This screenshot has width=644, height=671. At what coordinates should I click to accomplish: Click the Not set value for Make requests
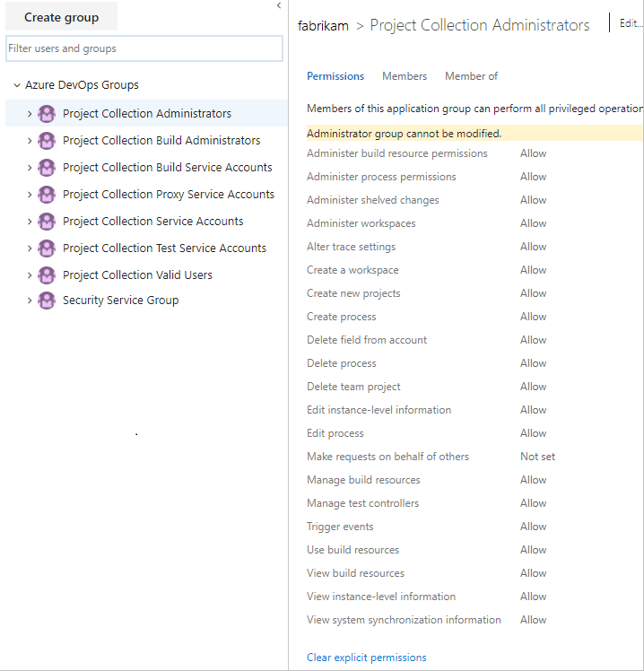[537, 457]
